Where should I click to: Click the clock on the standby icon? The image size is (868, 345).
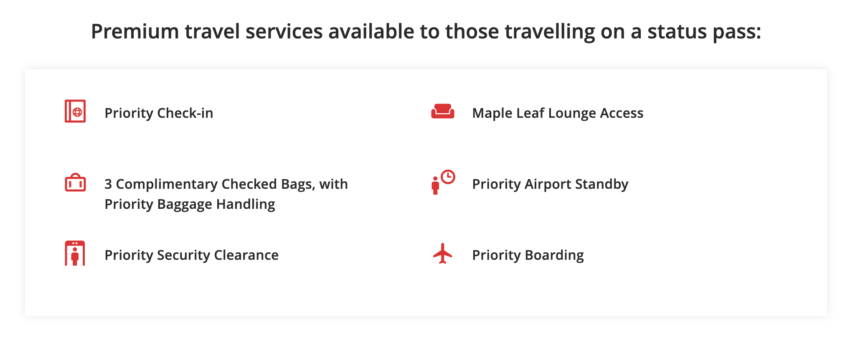tap(448, 177)
